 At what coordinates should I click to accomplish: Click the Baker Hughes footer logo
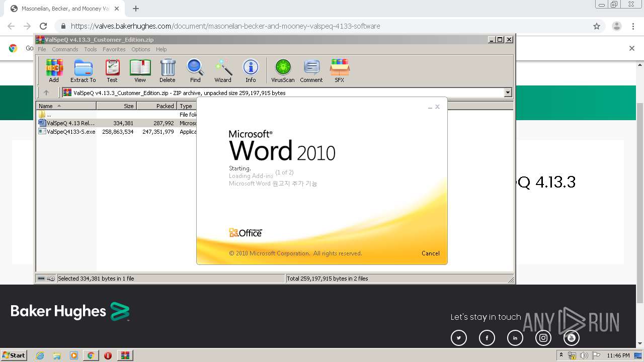pos(70,311)
